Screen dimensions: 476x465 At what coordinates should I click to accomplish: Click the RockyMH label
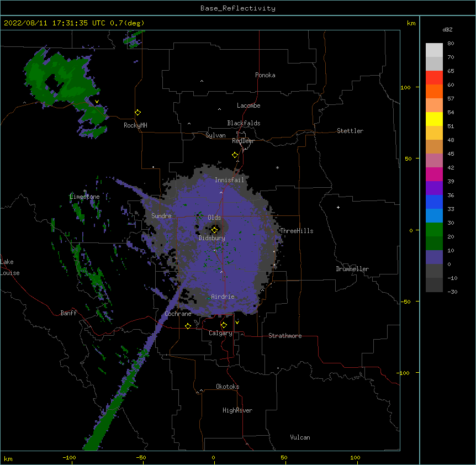pyautogui.click(x=135, y=125)
